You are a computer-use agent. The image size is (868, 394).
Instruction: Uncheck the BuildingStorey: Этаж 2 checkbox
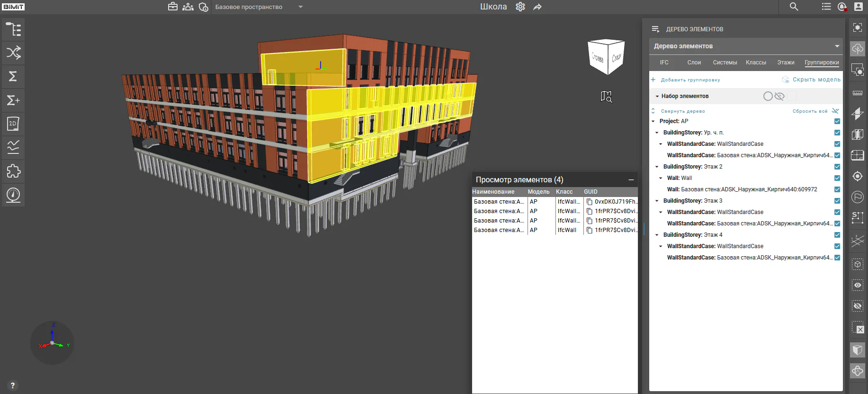837,167
